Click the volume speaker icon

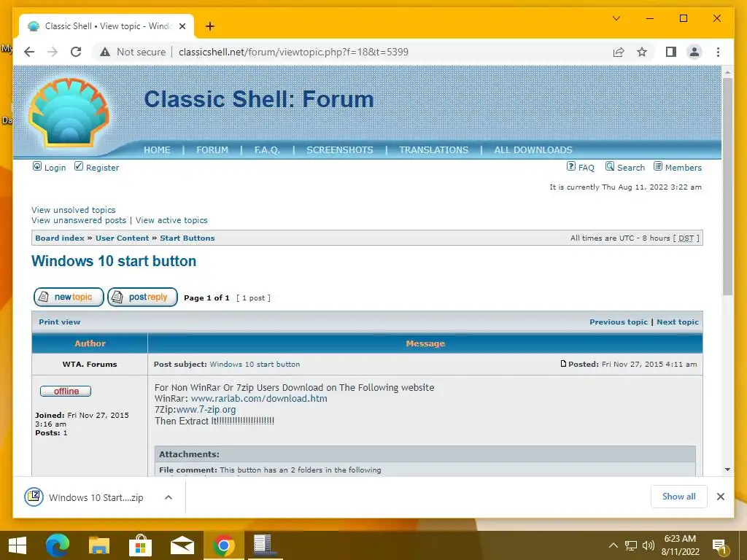pos(648,545)
